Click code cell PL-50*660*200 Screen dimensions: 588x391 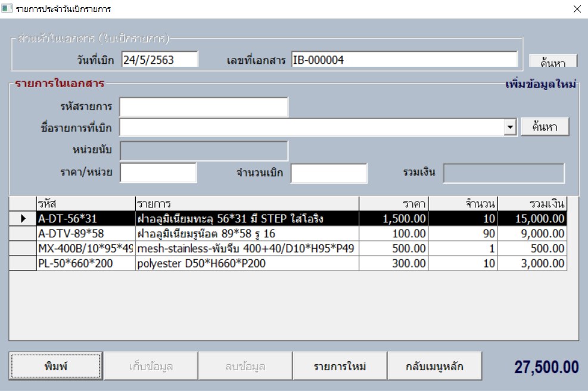point(86,263)
